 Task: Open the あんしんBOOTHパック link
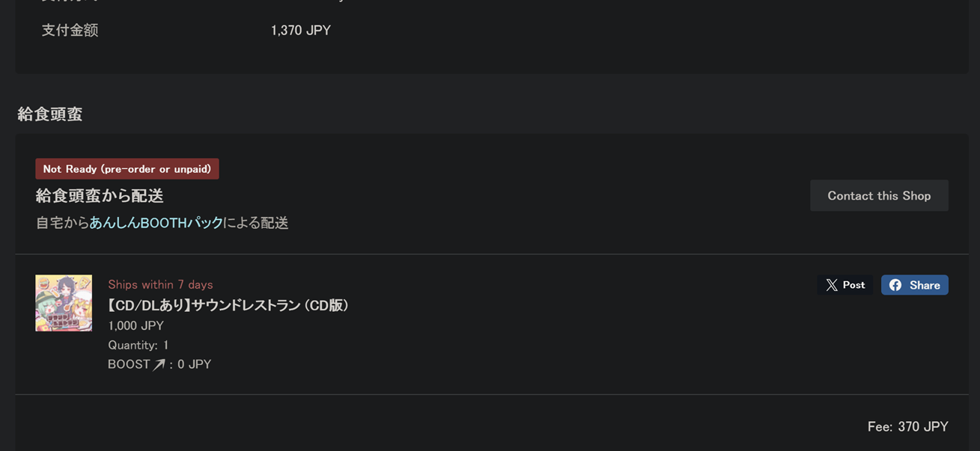[x=156, y=223]
